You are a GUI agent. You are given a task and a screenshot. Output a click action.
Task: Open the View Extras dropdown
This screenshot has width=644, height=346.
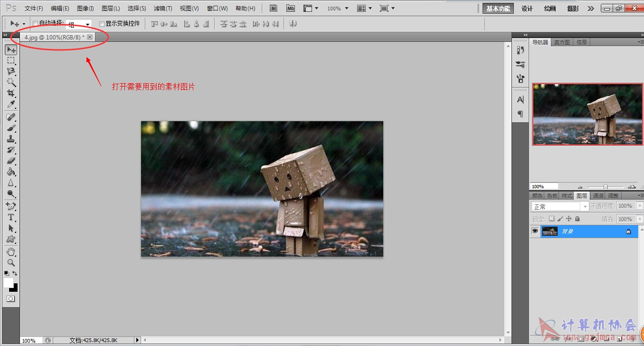tap(311, 9)
